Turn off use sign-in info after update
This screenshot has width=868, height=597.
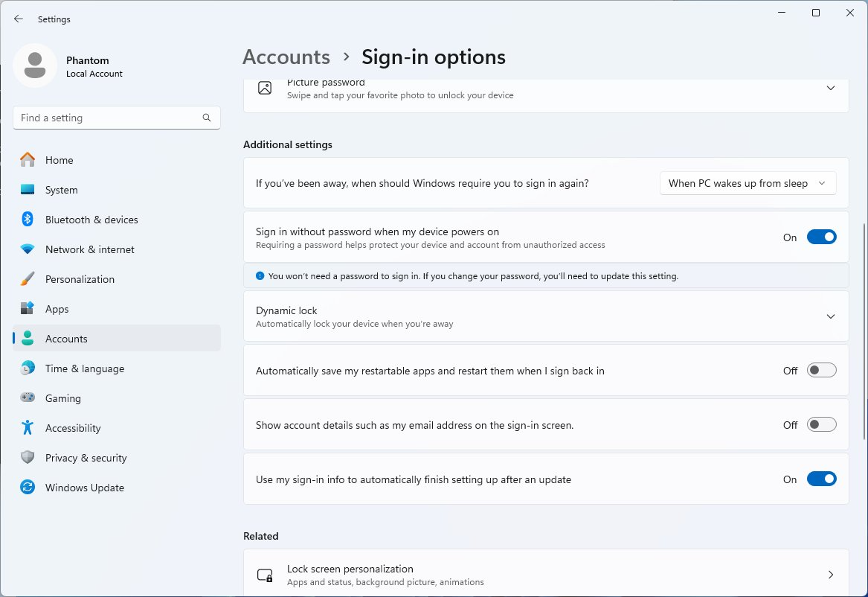pos(821,479)
